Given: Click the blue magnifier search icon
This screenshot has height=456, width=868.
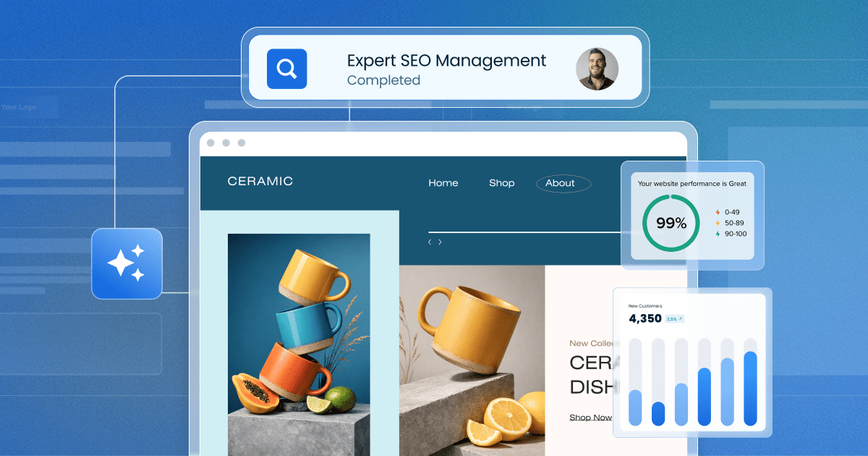Looking at the screenshot, I should [x=286, y=69].
